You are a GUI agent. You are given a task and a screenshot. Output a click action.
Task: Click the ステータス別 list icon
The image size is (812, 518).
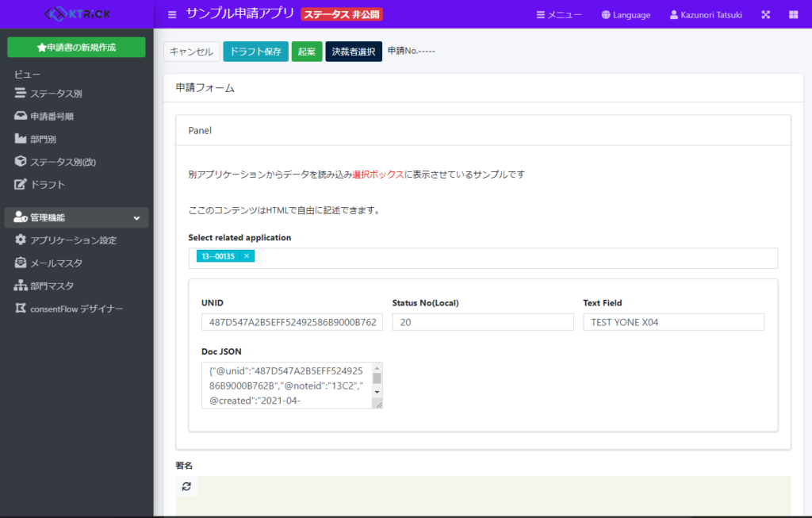(20, 93)
